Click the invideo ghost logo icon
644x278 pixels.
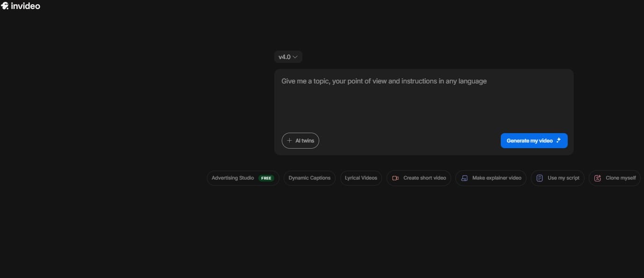[5, 6]
